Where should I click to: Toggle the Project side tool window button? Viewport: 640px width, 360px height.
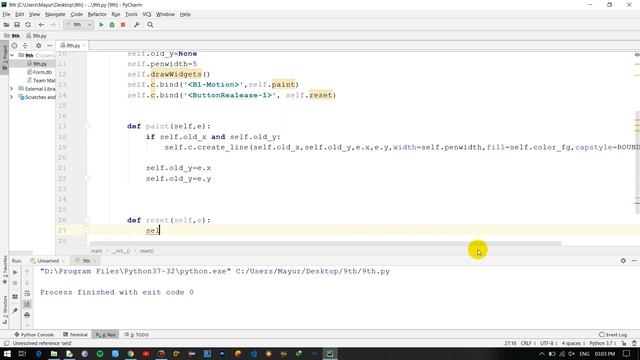4,57
